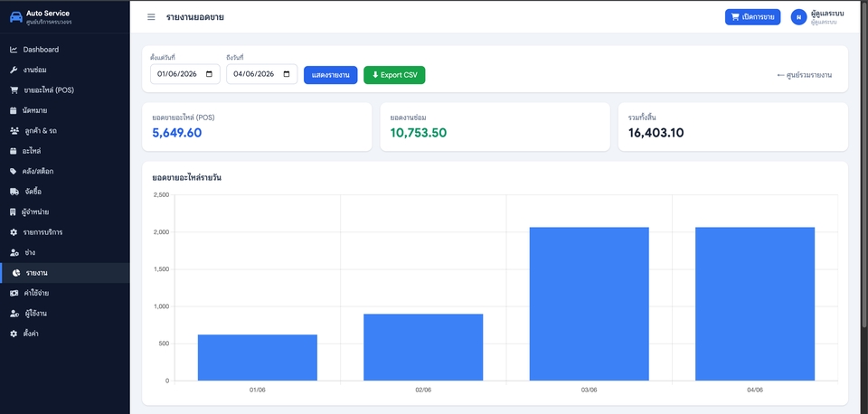Image resolution: width=868 pixels, height=414 pixels.
Task: Follow the ศูนย์รวมรายงาน back link
Action: pyautogui.click(x=805, y=75)
